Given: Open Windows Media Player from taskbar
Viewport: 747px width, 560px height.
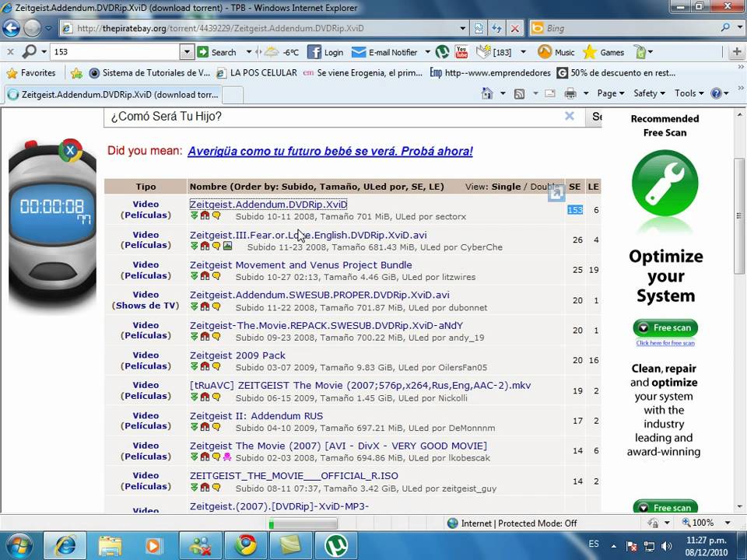Looking at the screenshot, I should coord(153,546).
